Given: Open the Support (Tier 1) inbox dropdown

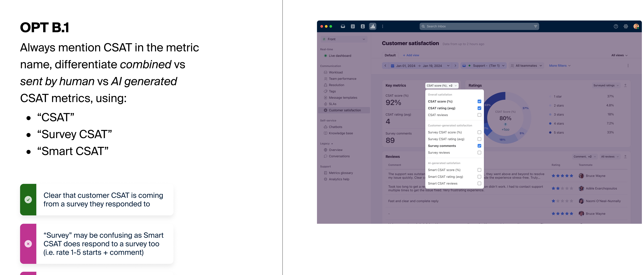Looking at the screenshot, I should [x=483, y=66].
